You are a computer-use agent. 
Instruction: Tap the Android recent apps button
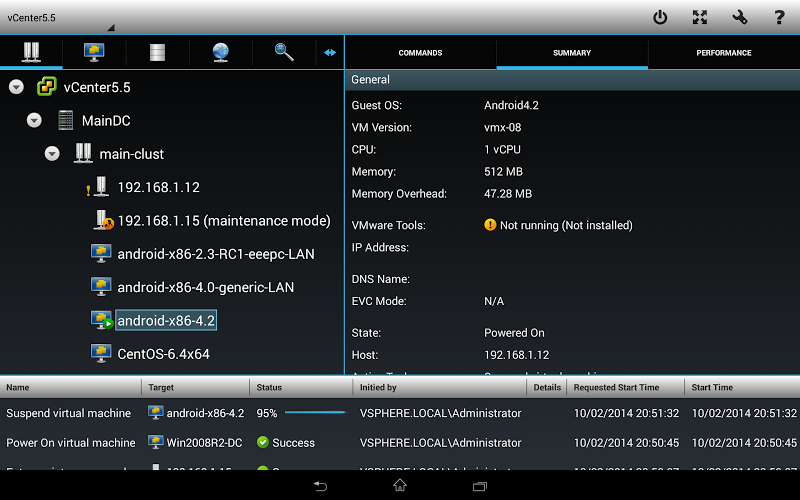[480, 486]
